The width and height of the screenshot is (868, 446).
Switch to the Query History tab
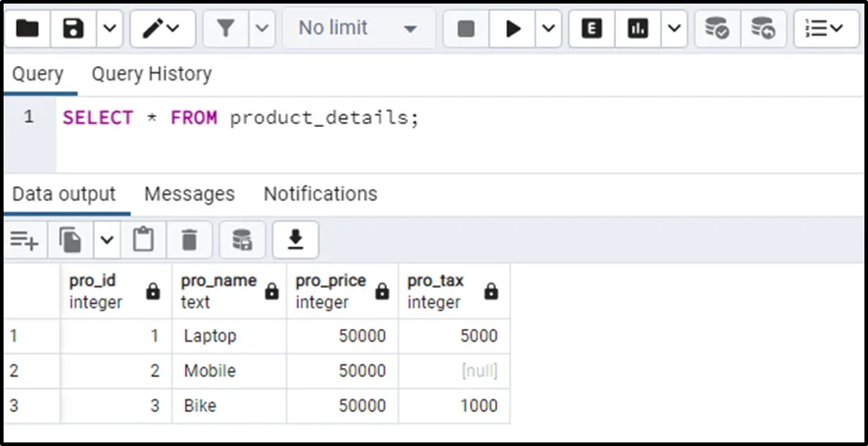[x=151, y=74]
